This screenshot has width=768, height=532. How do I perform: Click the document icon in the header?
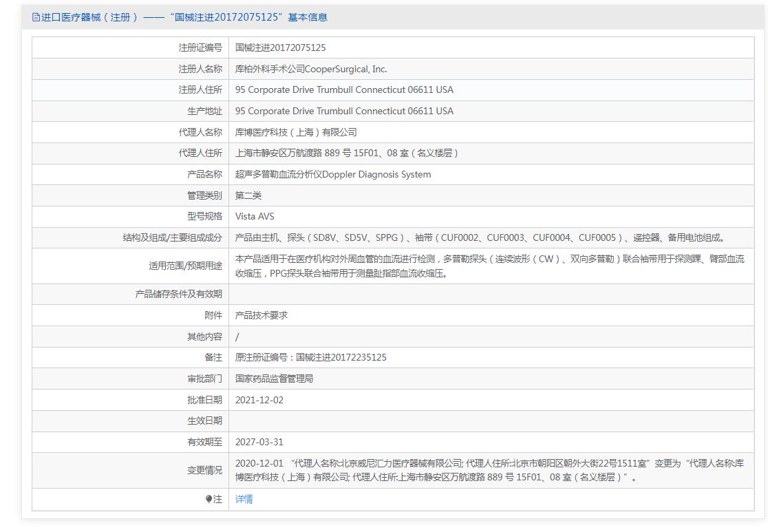click(36, 17)
